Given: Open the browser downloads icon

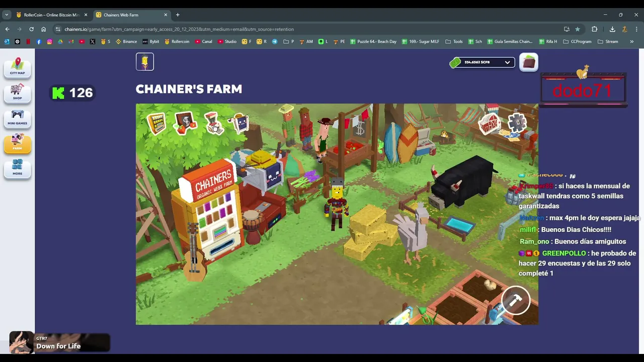Looking at the screenshot, I should point(612,29).
